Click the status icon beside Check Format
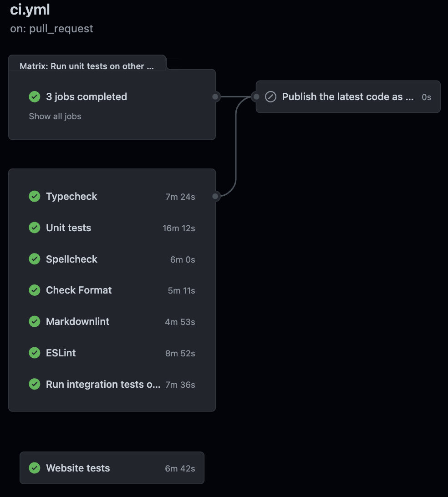The height and width of the screenshot is (497, 448). tap(35, 290)
